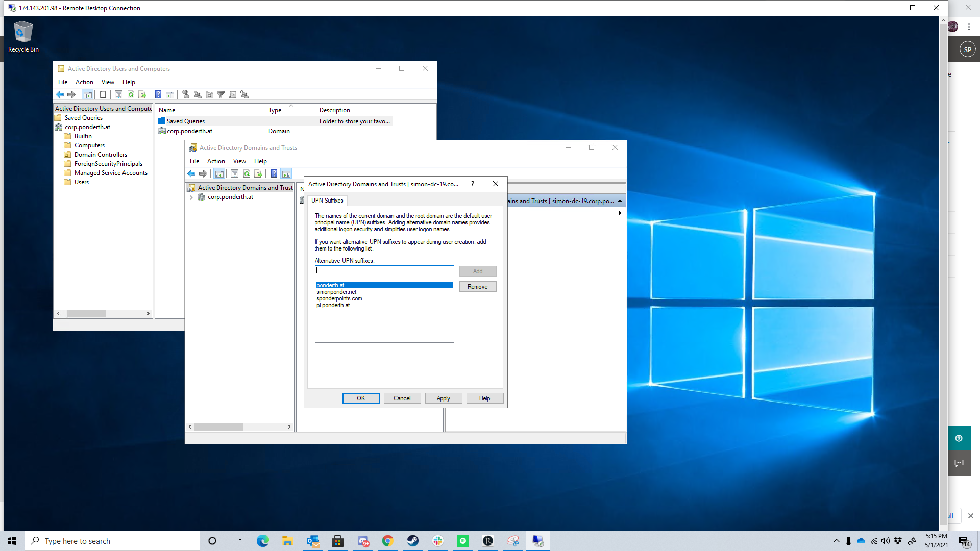Viewport: 980px width, 551px height.
Task: Open Help menu in Domains and Trusts
Action: pos(260,161)
